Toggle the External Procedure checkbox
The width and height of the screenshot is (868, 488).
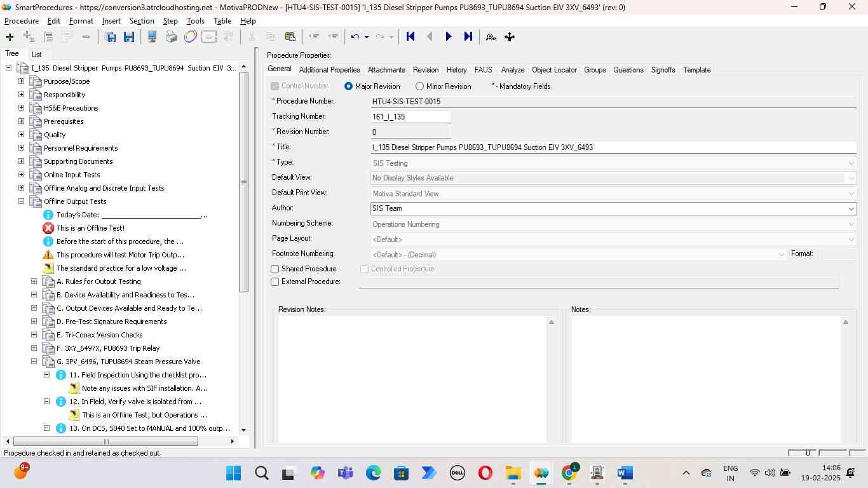pos(275,282)
